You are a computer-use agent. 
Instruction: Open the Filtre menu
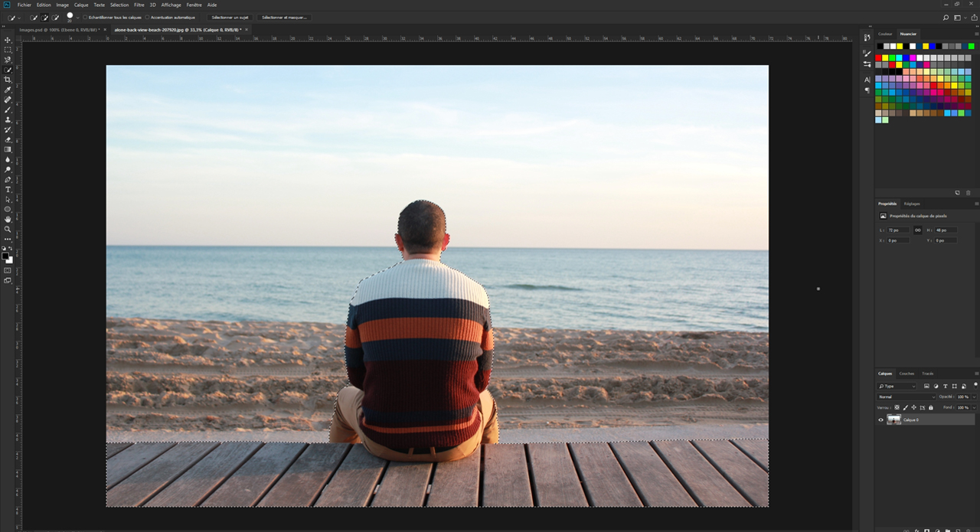click(x=139, y=5)
